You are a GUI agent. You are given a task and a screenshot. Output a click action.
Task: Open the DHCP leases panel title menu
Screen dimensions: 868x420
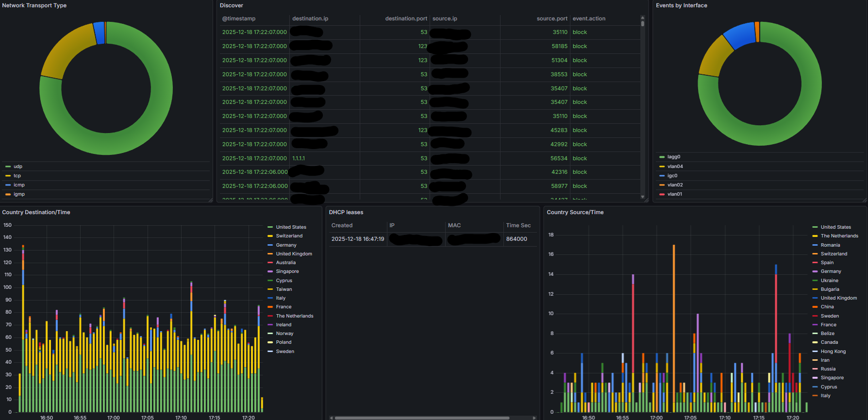click(x=346, y=212)
